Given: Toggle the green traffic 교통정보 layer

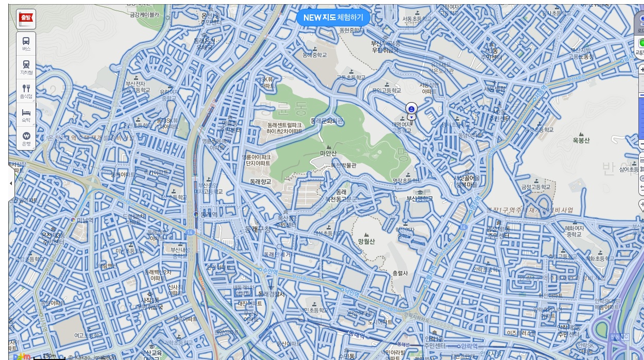Looking at the screenshot, I should coord(640,46).
